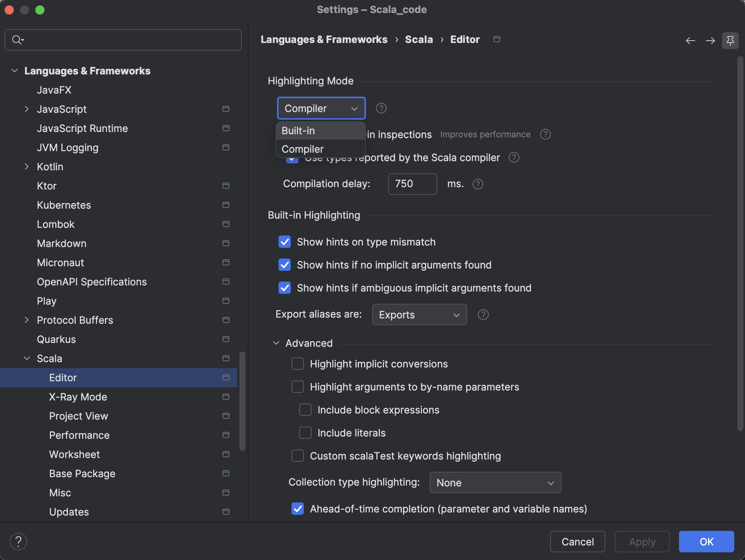Open help icon for Export aliases

pos(483,315)
